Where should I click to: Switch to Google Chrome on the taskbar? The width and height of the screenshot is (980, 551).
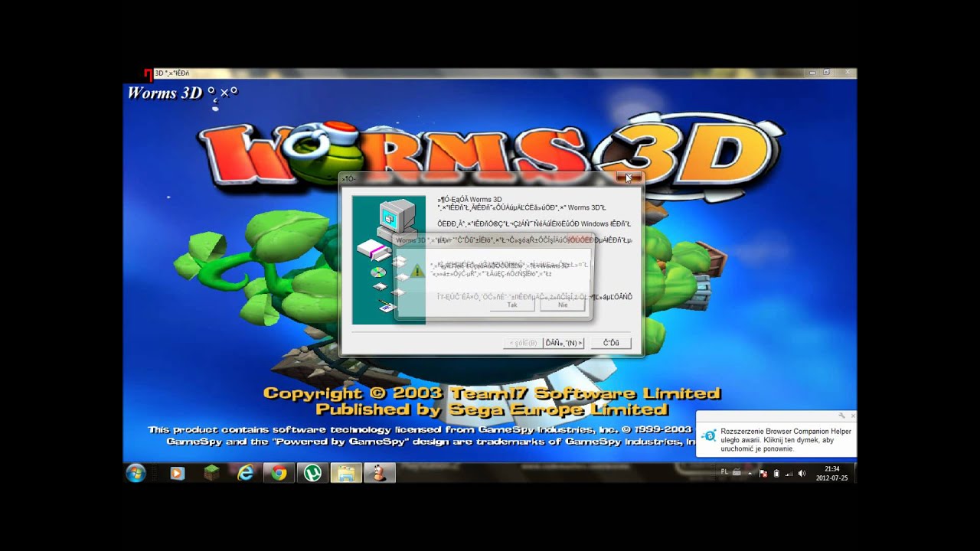279,473
